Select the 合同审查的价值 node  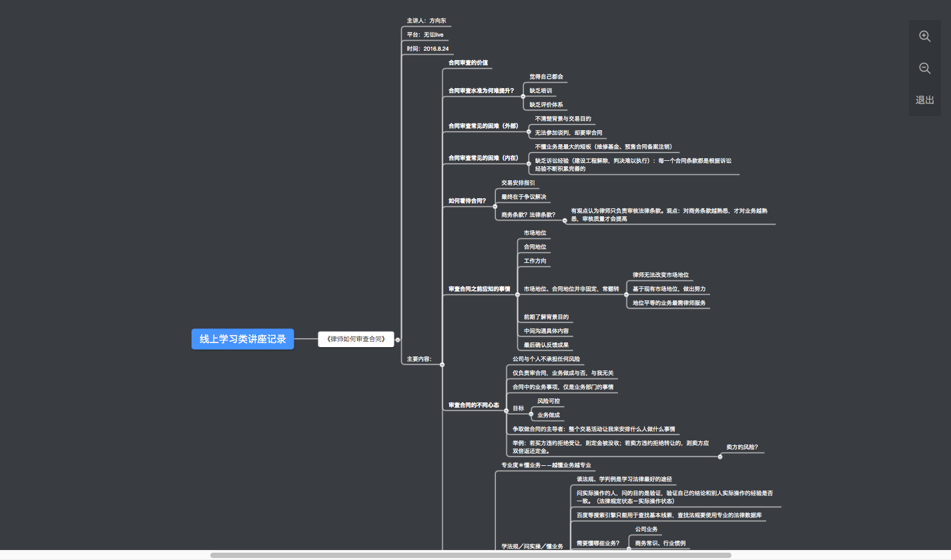pyautogui.click(x=468, y=63)
